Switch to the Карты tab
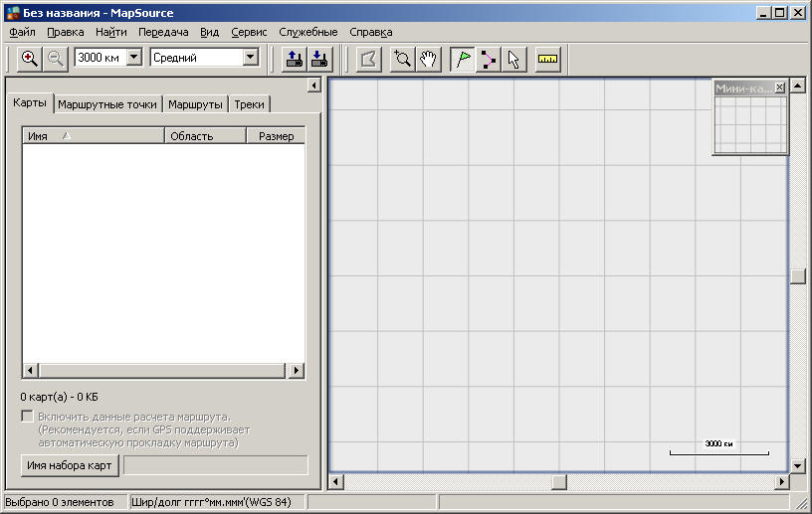The width and height of the screenshot is (812, 514). pyautogui.click(x=30, y=102)
